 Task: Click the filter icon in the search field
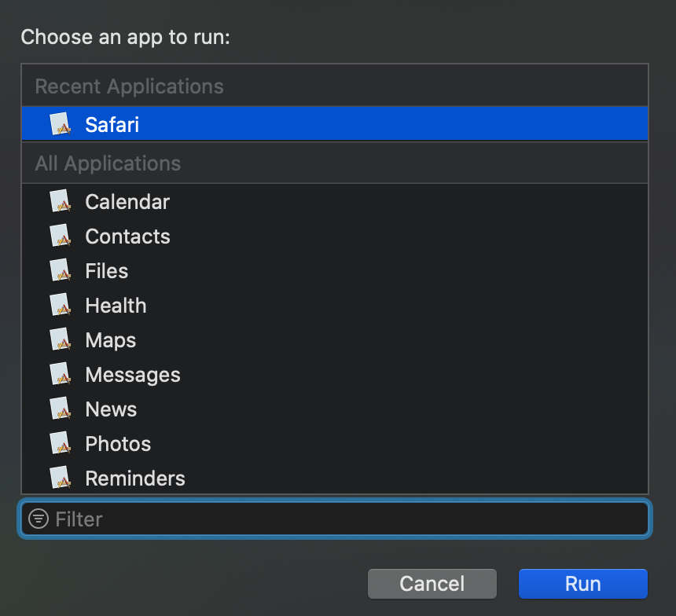pos(39,519)
